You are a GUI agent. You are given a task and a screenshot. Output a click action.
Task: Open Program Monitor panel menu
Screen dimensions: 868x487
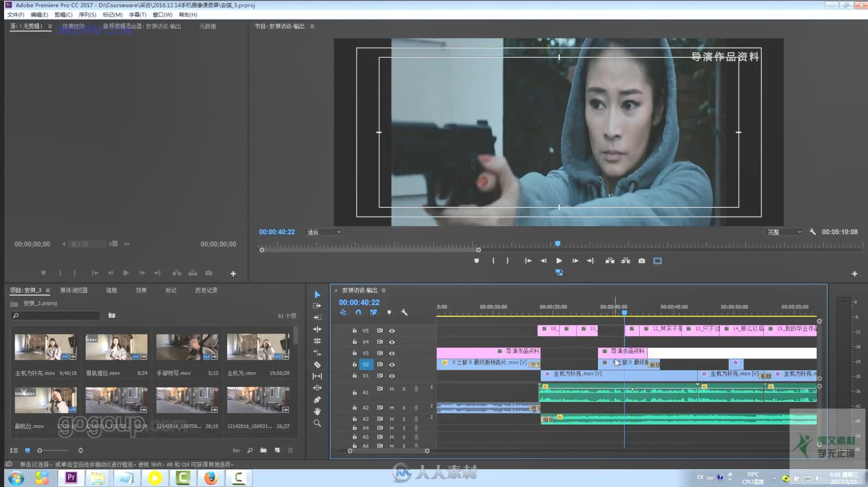312,27
